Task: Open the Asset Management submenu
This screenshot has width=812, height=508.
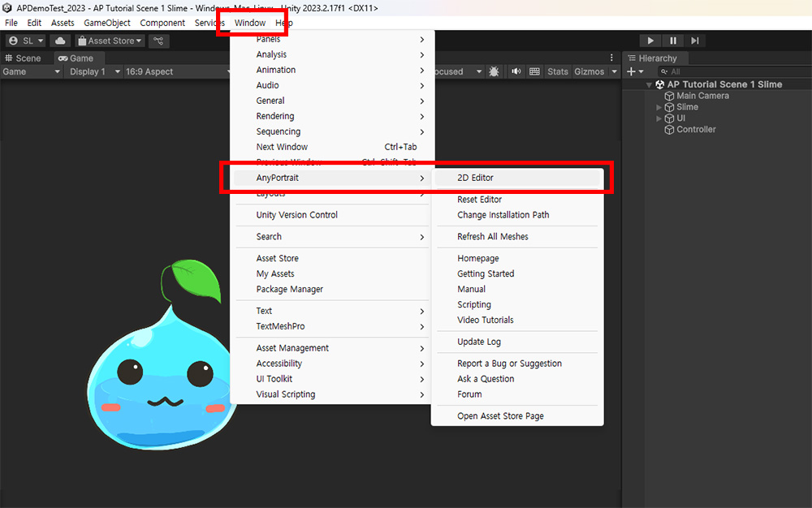Action: point(332,348)
